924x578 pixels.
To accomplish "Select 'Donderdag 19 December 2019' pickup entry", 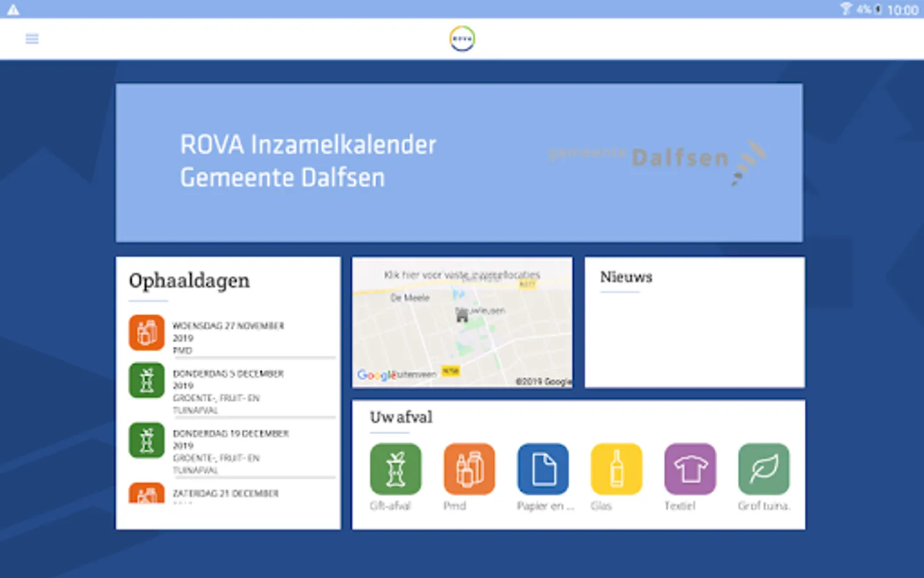I will (x=232, y=450).
